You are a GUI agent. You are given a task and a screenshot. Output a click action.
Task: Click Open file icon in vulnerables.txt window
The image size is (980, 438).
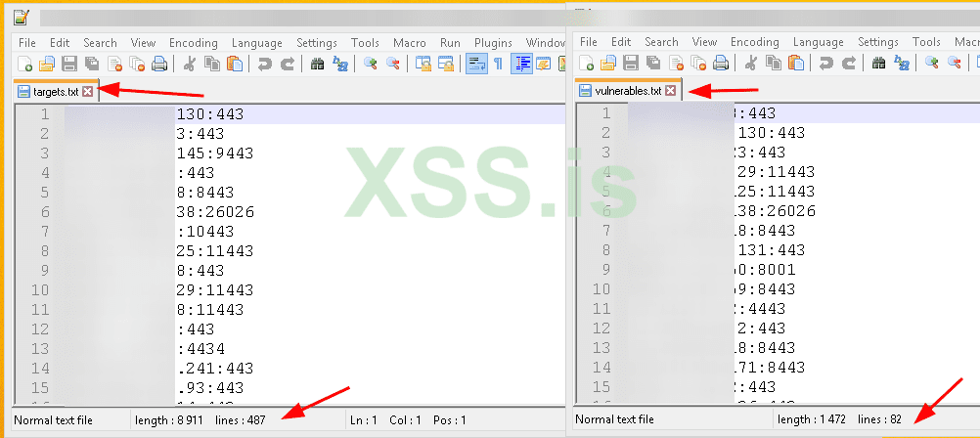(x=608, y=63)
